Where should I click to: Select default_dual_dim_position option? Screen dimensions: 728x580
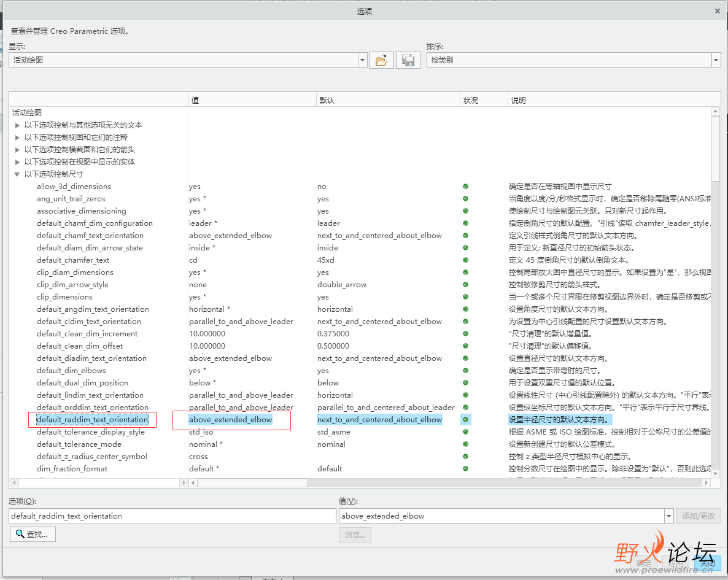point(82,383)
